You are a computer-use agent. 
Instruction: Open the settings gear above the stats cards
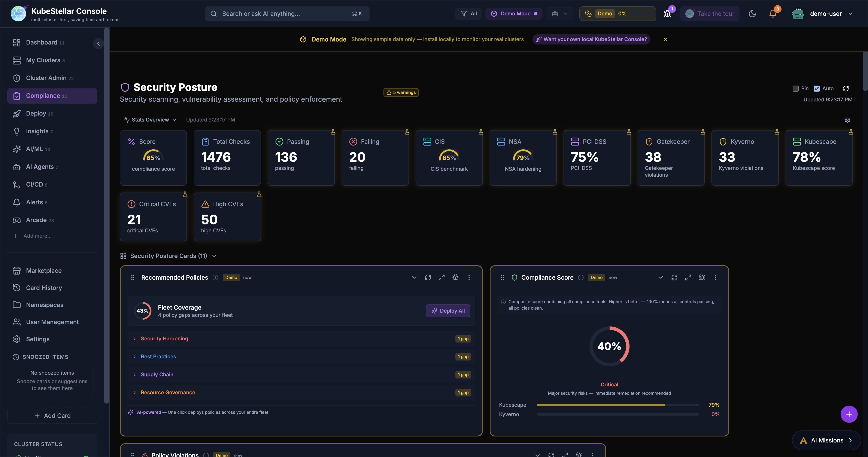pyautogui.click(x=847, y=120)
